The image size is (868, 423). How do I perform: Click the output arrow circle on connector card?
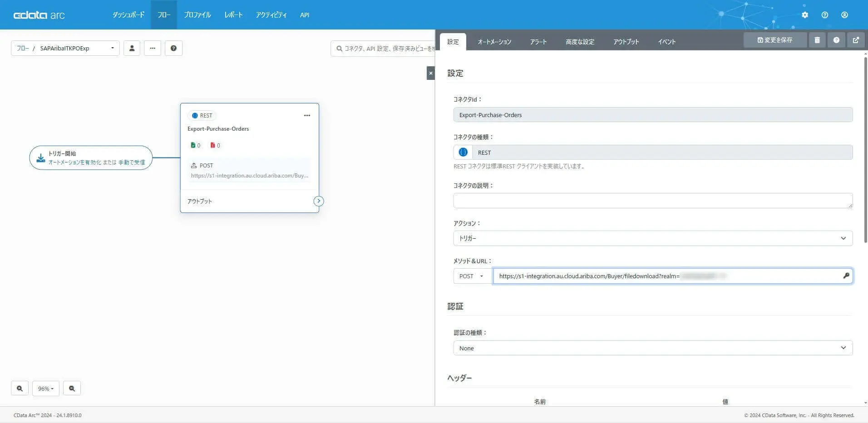pyautogui.click(x=319, y=201)
